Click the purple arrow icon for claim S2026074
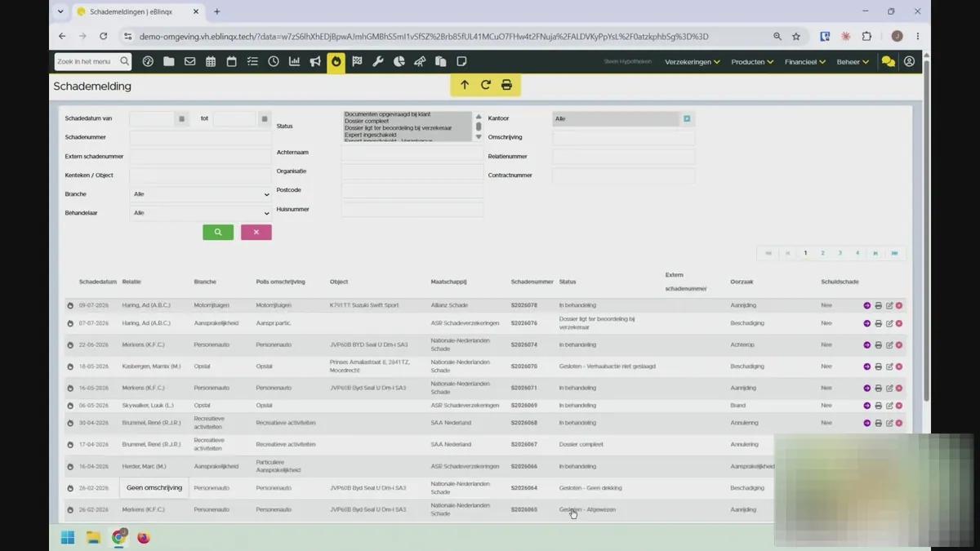 coord(867,345)
